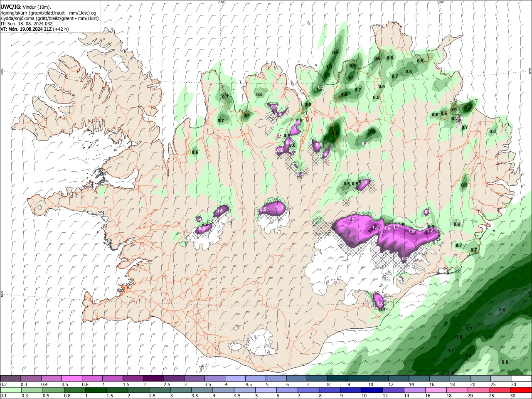Click the '20W' longitude label at the top
The width and height of the screenshot is (532, 399).
point(222,2)
